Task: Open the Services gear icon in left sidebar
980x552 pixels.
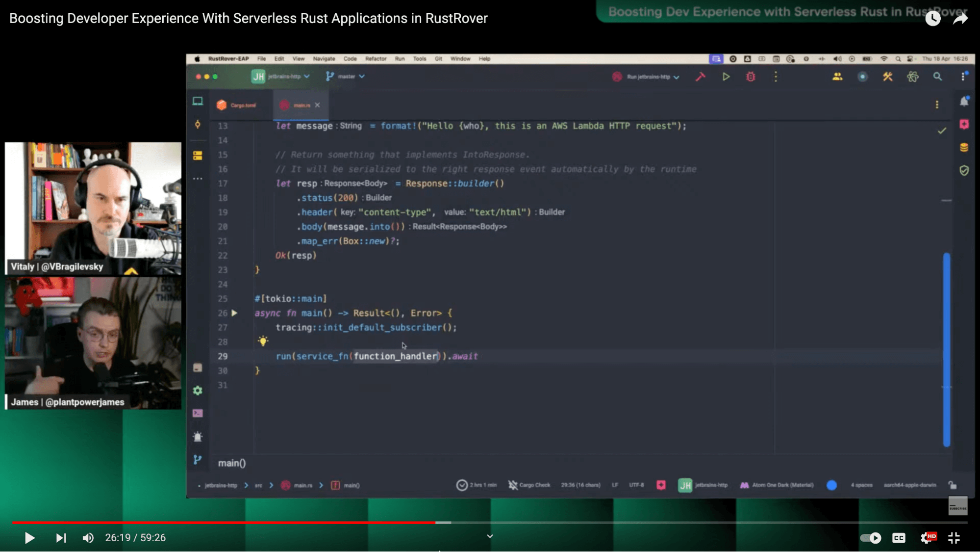Action: (198, 391)
